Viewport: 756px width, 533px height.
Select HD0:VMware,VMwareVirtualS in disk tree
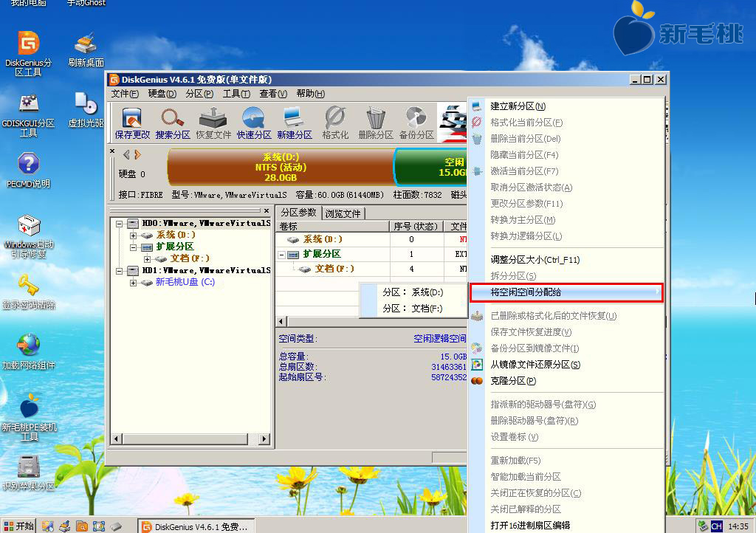click(x=206, y=223)
